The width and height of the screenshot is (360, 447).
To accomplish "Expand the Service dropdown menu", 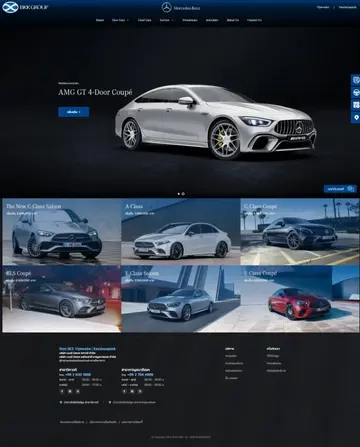I will click(x=166, y=20).
